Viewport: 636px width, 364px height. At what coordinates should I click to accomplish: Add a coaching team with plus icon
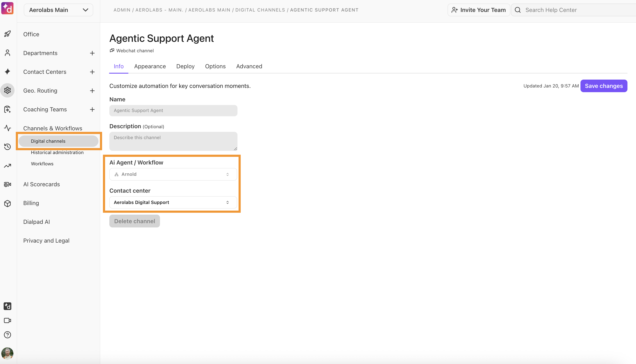point(92,109)
